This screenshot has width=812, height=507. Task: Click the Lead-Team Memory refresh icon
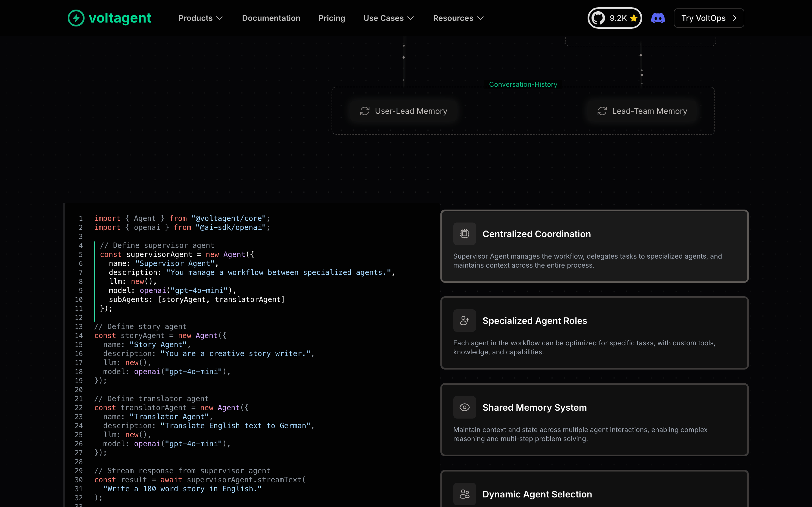click(602, 111)
